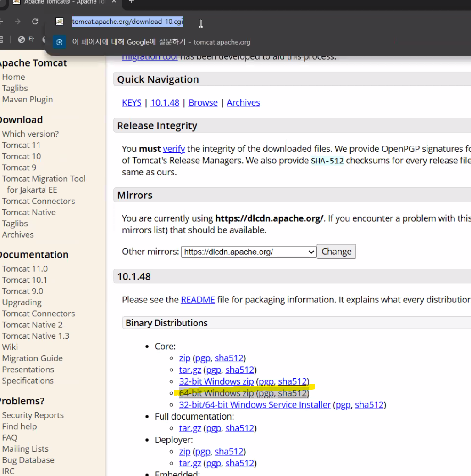Open the README link

198,300
